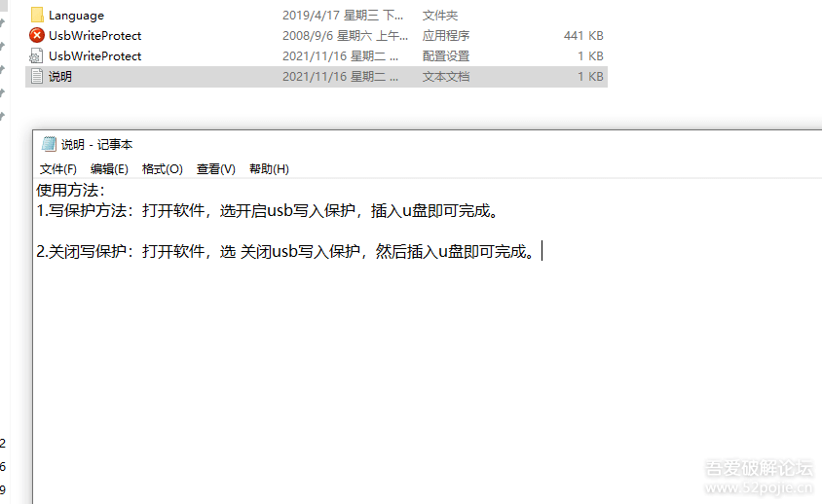Screen dimensions: 822x504
Task: Open the 格式(O) menu in Notepad
Action: click(162, 168)
